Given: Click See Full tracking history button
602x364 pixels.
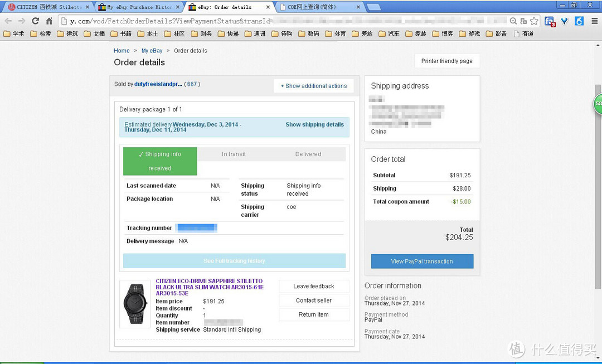Looking at the screenshot, I should point(234,261).
